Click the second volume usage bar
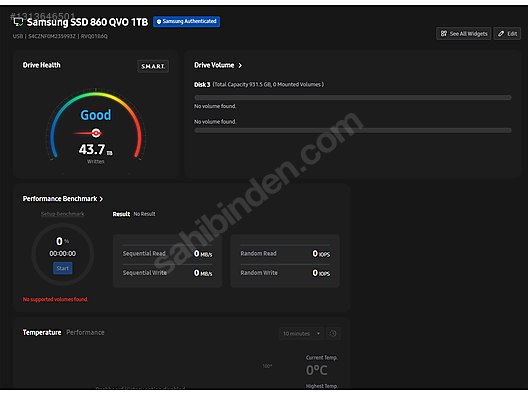The image size is (528, 396). point(353,130)
